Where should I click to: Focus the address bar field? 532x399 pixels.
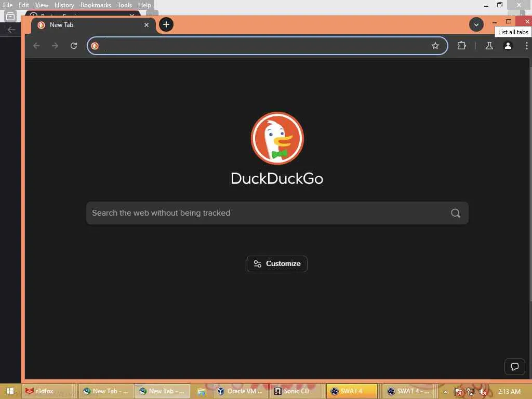pos(267,46)
